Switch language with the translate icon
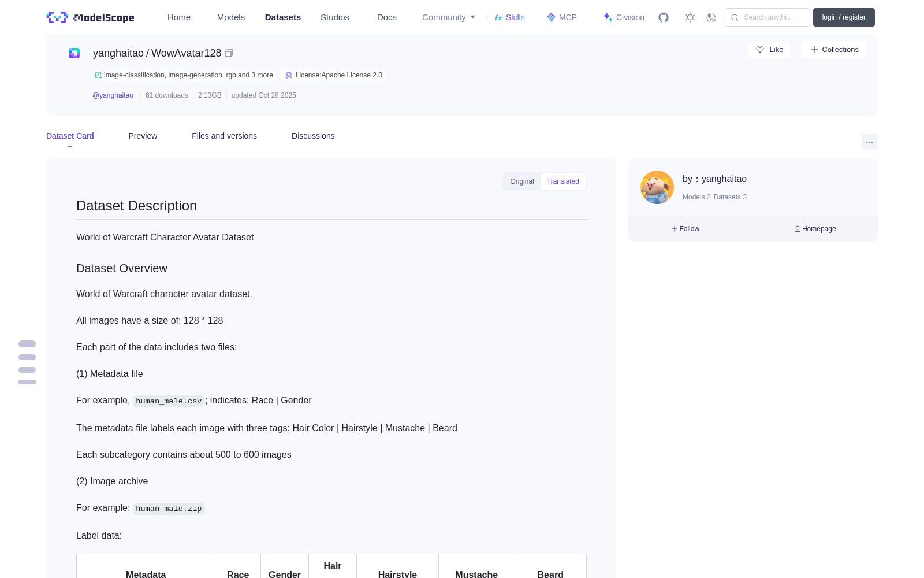 click(x=711, y=17)
